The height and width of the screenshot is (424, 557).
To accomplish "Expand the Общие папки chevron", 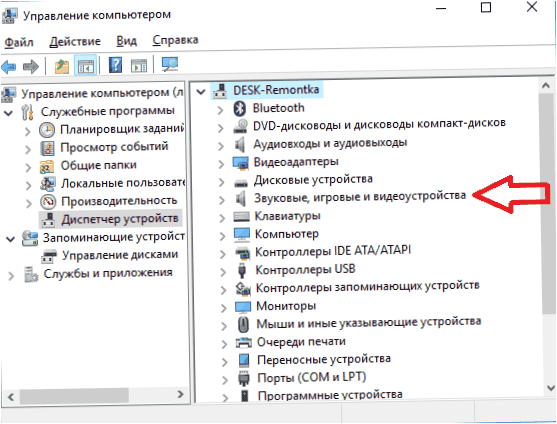I will tap(28, 167).
